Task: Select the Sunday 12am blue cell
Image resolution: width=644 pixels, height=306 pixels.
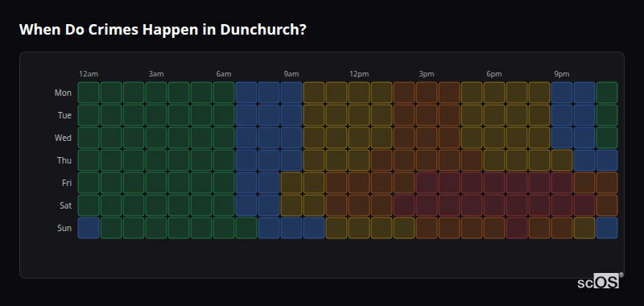Action: coord(89,228)
